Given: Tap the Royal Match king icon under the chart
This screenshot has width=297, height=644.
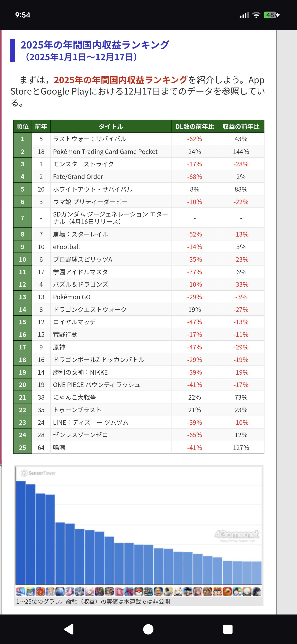Looking at the screenshot, I should [159, 591].
